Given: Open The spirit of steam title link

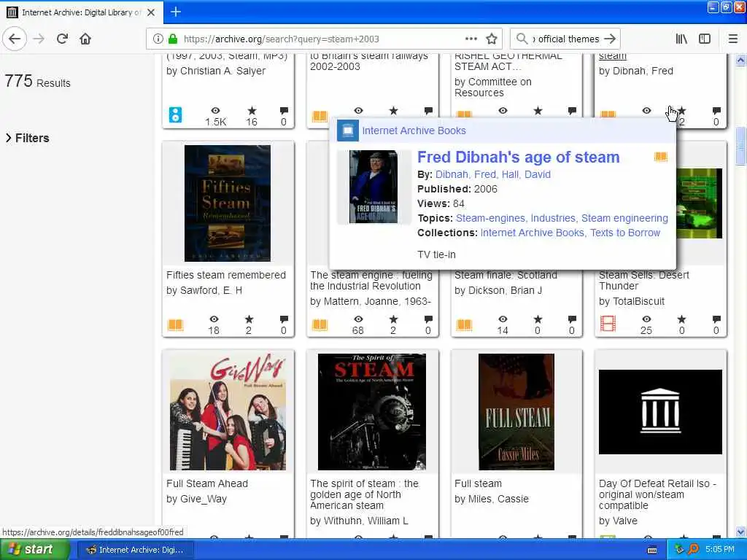Looking at the screenshot, I should [364, 494].
